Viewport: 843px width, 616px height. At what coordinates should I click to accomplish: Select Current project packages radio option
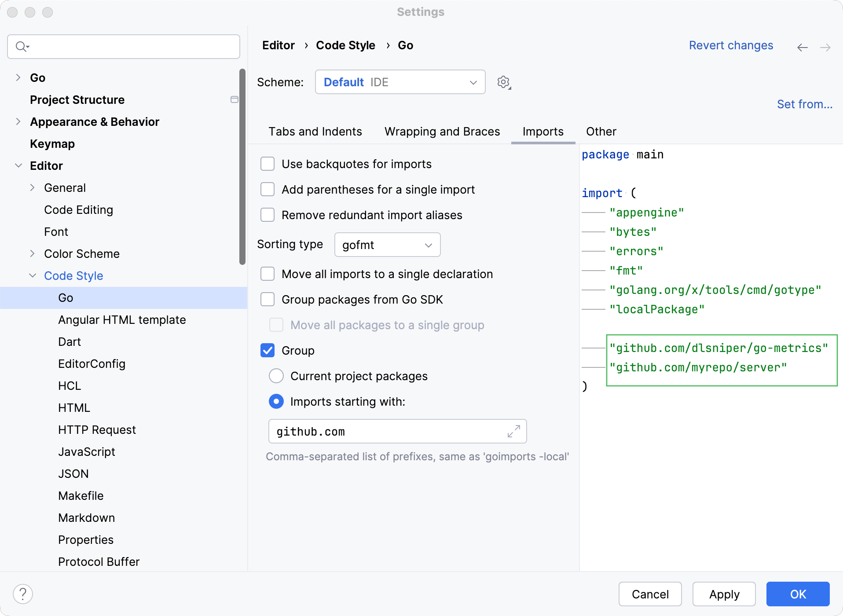coord(276,376)
